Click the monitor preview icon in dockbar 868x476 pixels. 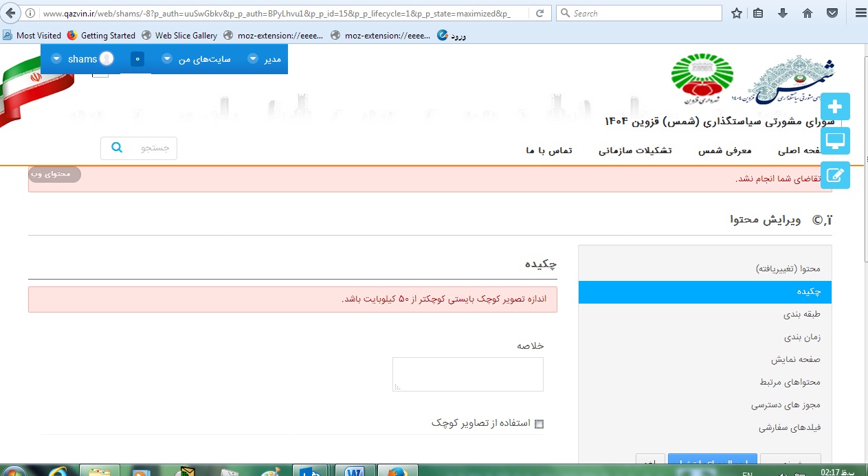(835, 141)
